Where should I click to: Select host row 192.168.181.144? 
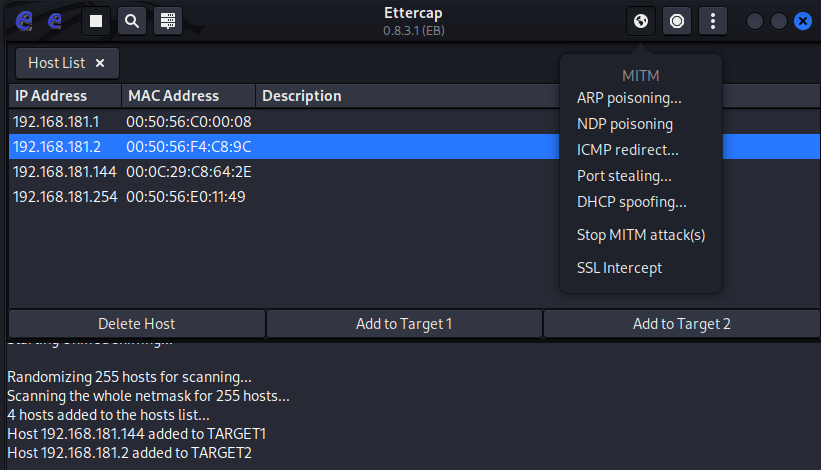(x=130, y=171)
